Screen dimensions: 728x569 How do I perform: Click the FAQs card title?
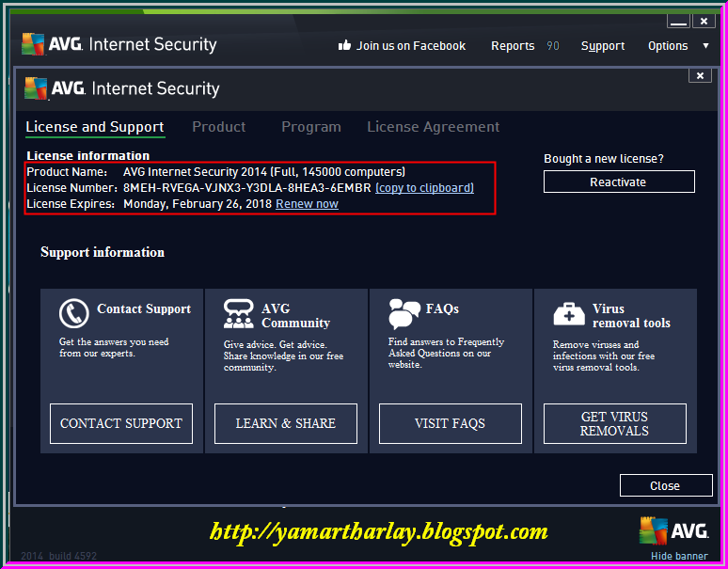pyautogui.click(x=442, y=308)
